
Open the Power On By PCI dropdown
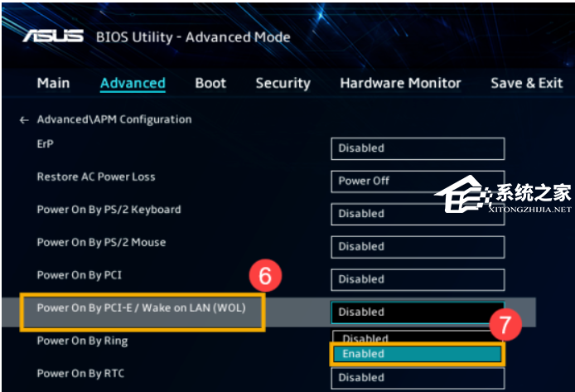418,279
